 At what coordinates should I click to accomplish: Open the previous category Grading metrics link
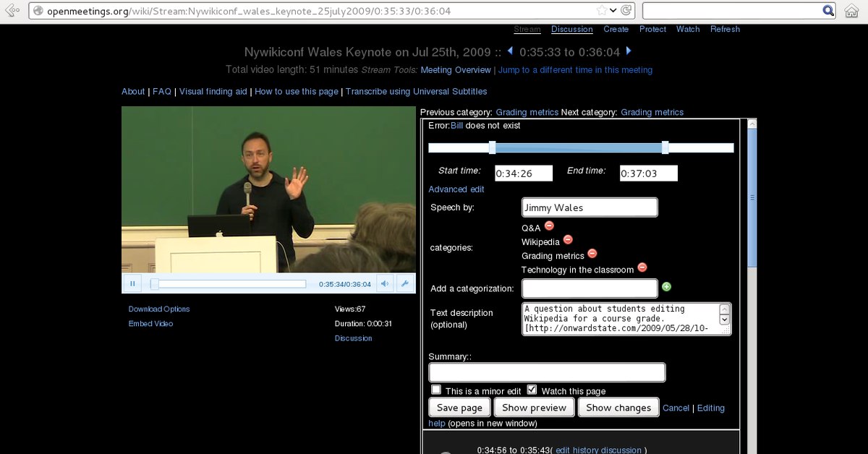[527, 112]
